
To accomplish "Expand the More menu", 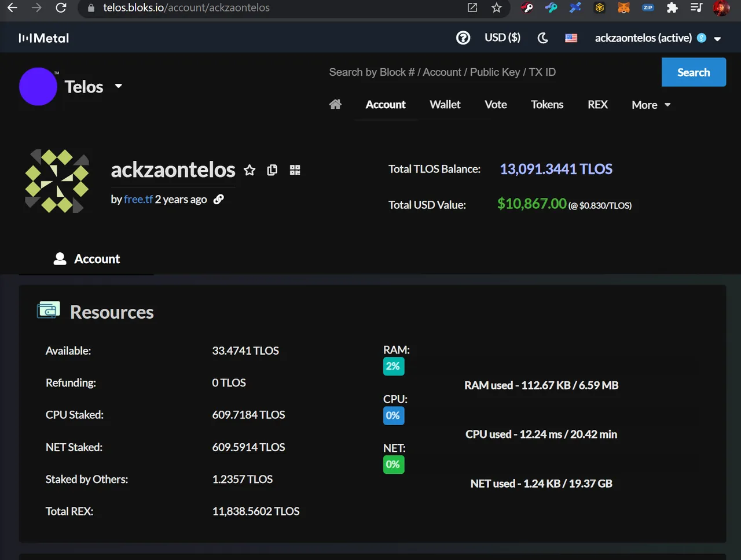I will click(651, 105).
